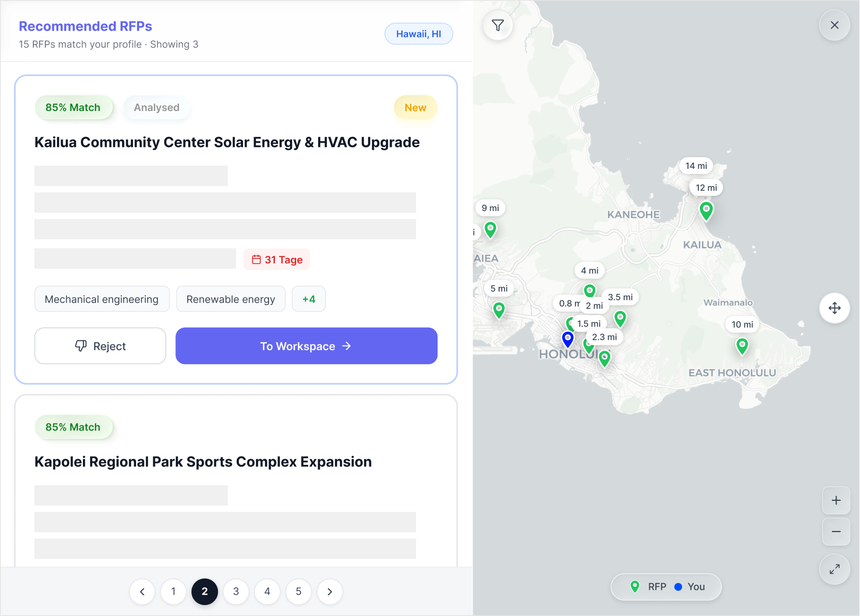The height and width of the screenshot is (616, 860).
Task: Expand the +4 additional tags
Action: click(x=309, y=299)
